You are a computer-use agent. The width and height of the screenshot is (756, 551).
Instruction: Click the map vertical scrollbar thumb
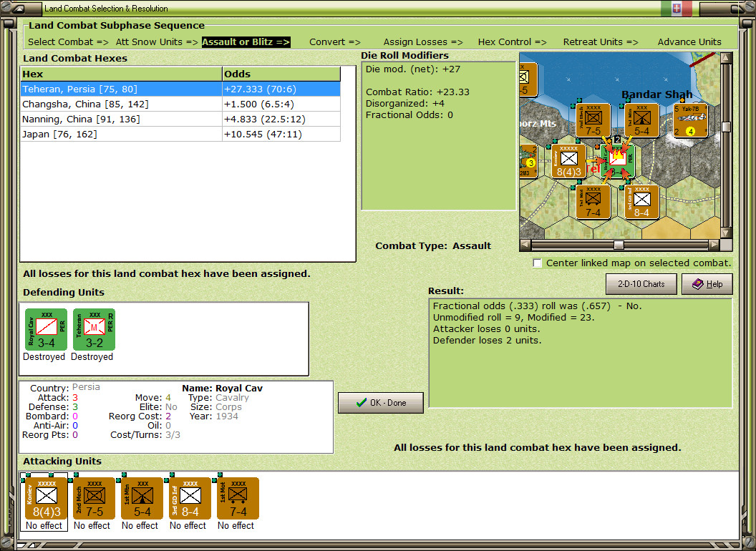tap(726, 127)
